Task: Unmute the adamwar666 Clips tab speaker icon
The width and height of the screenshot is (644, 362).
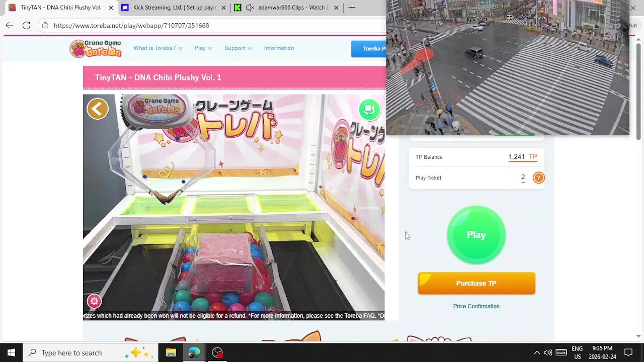Action: tap(250, 8)
